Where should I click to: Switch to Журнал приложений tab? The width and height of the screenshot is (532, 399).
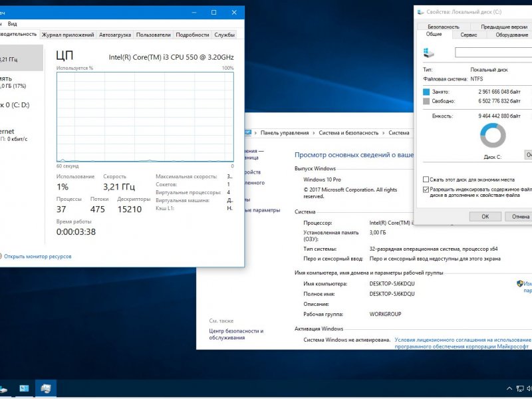68,35
